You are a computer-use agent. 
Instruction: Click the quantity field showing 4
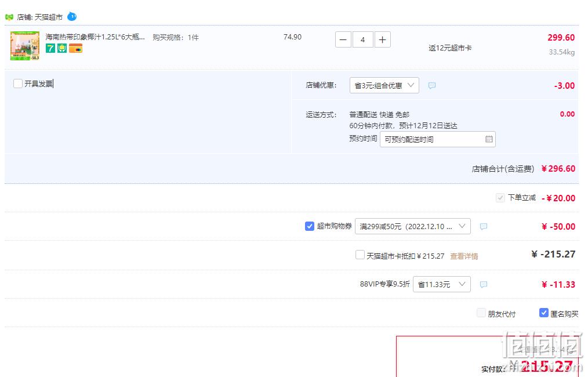coord(362,40)
